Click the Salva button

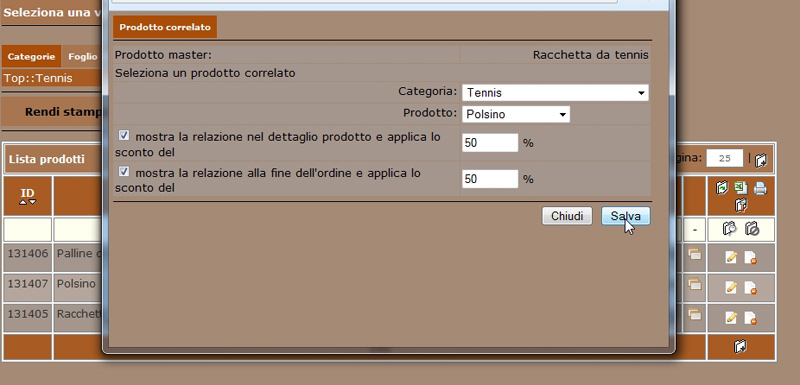(626, 216)
